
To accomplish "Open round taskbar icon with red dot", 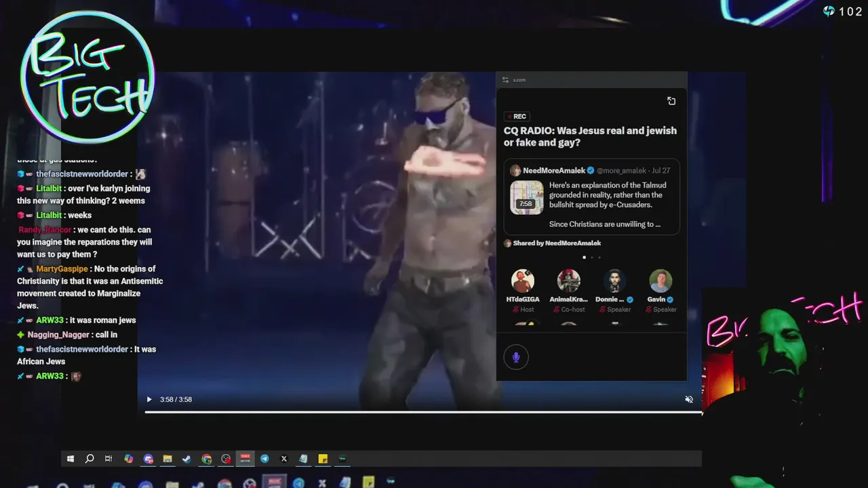I will point(226,459).
